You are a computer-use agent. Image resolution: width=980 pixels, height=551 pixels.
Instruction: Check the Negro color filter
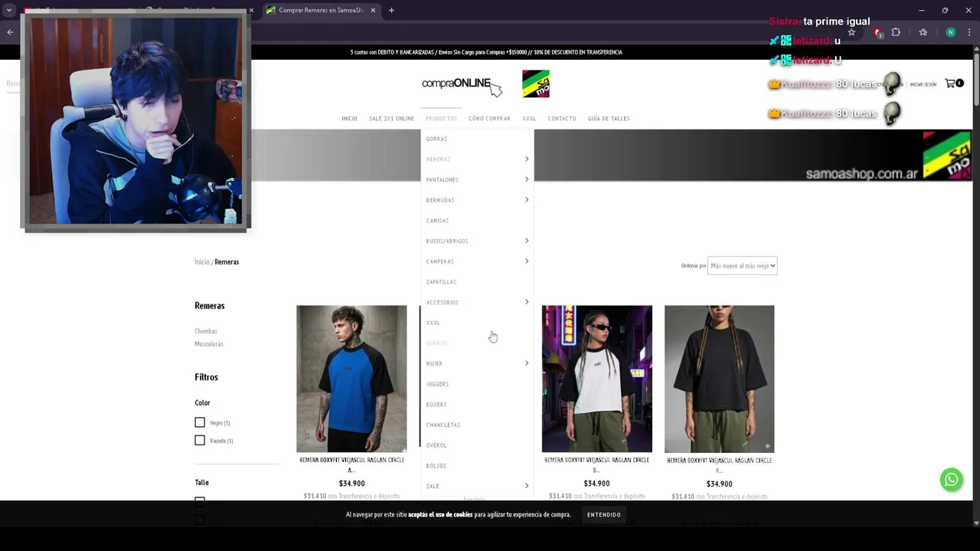click(200, 422)
